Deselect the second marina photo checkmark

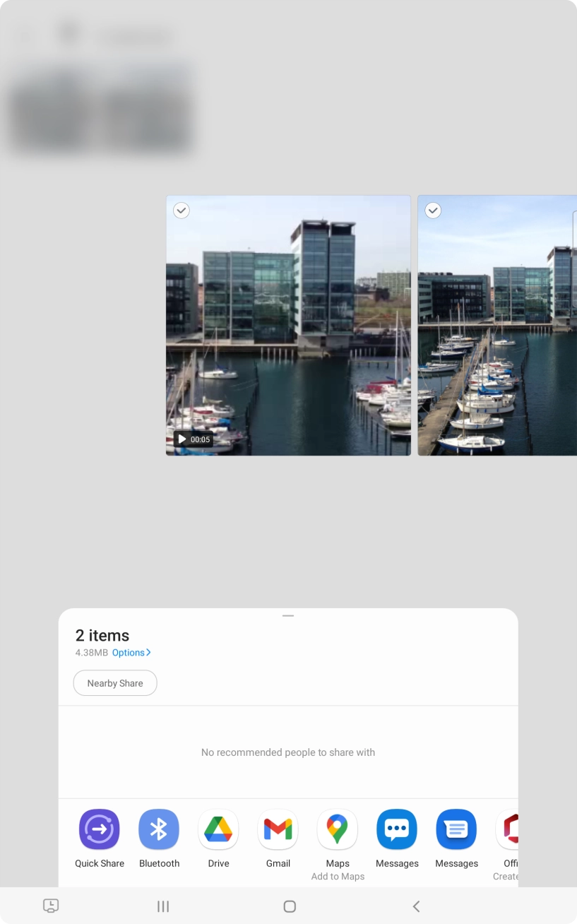tap(433, 211)
